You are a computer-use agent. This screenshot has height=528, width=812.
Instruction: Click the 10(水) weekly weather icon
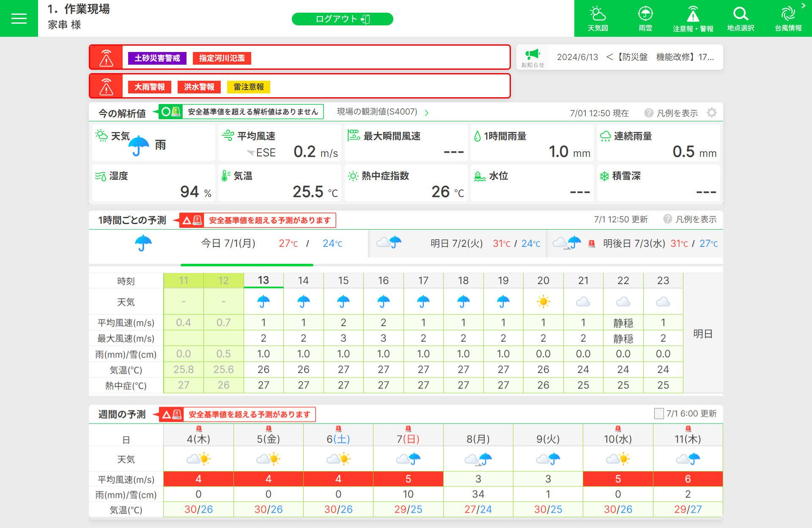618,459
